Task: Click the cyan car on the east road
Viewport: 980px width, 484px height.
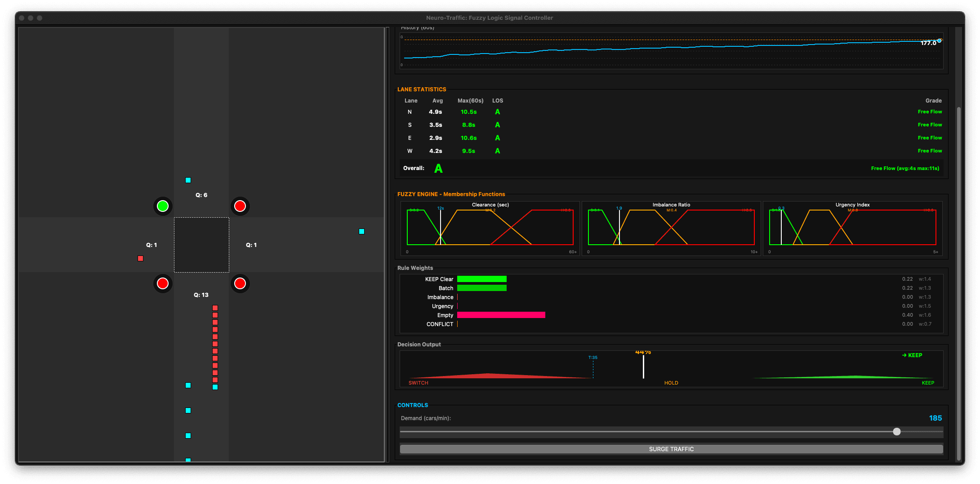Action: click(361, 232)
